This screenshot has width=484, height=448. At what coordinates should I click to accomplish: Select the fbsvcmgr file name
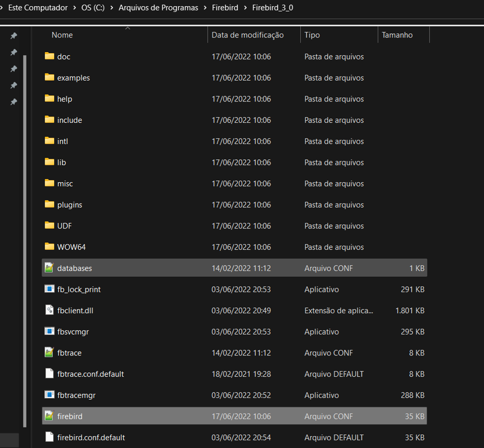click(73, 331)
